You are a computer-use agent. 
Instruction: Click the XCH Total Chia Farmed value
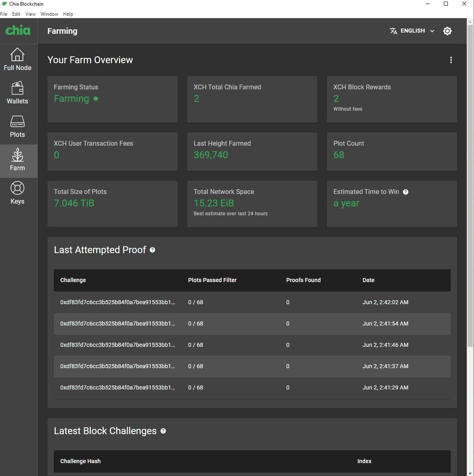click(197, 99)
